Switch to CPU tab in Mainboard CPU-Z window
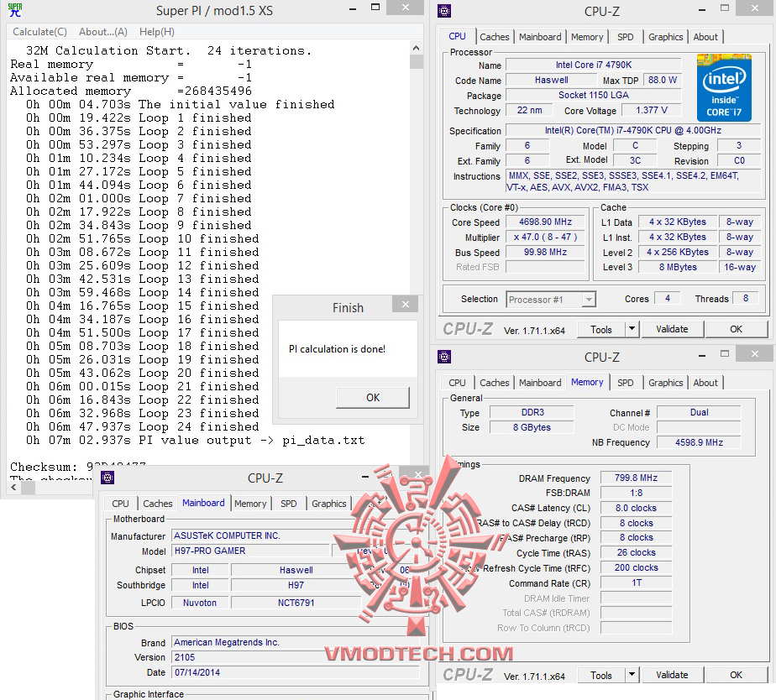 click(x=120, y=504)
